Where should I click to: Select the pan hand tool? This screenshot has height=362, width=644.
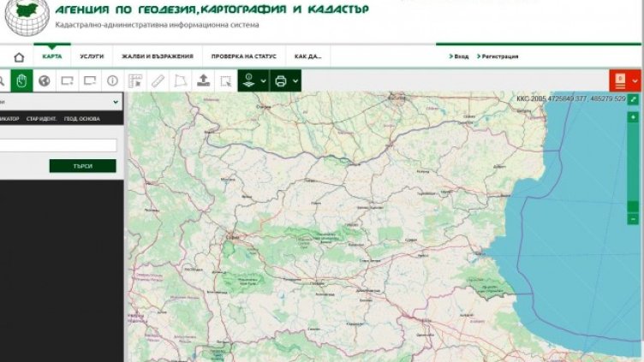point(21,80)
